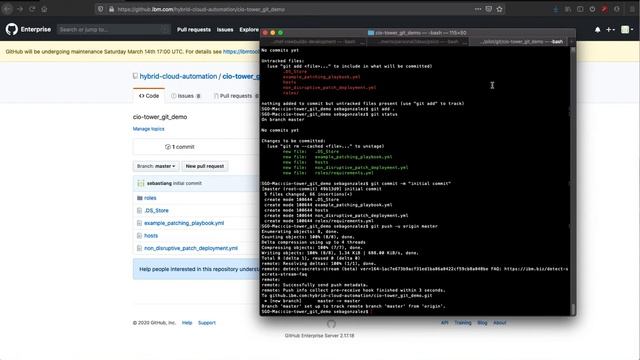
Task: Click the downloads arrow in browser toolbar
Action: (556, 9)
